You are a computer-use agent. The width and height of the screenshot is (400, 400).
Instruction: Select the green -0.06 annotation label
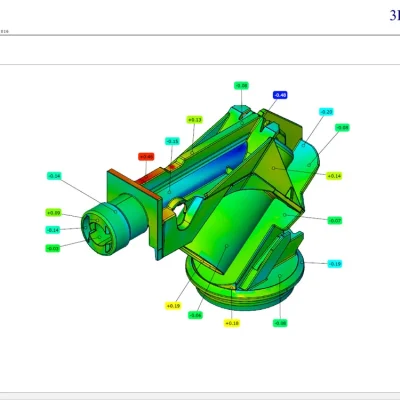[195, 315]
